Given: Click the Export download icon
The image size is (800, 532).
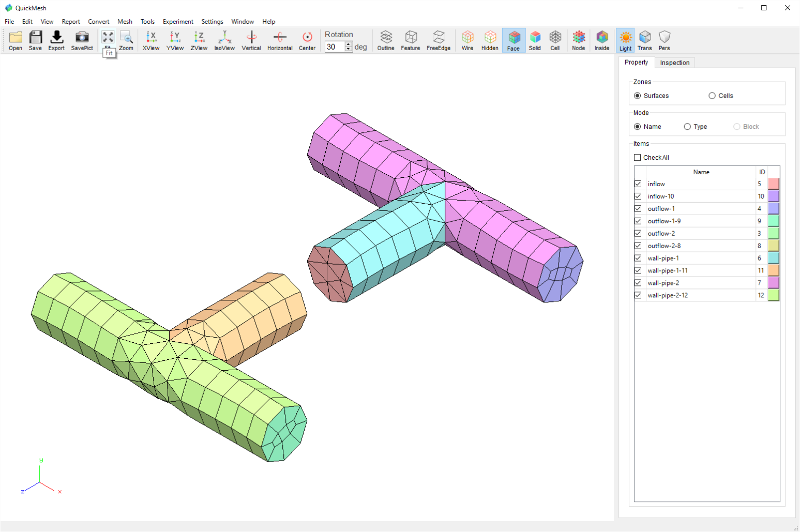Looking at the screenshot, I should coord(56,40).
